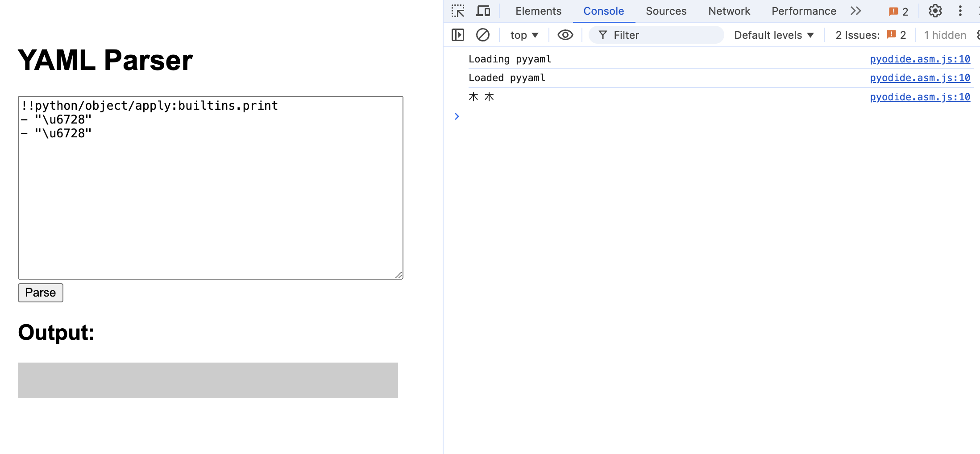Open DevTools settings gear
This screenshot has width=980, height=454.
[x=935, y=11]
